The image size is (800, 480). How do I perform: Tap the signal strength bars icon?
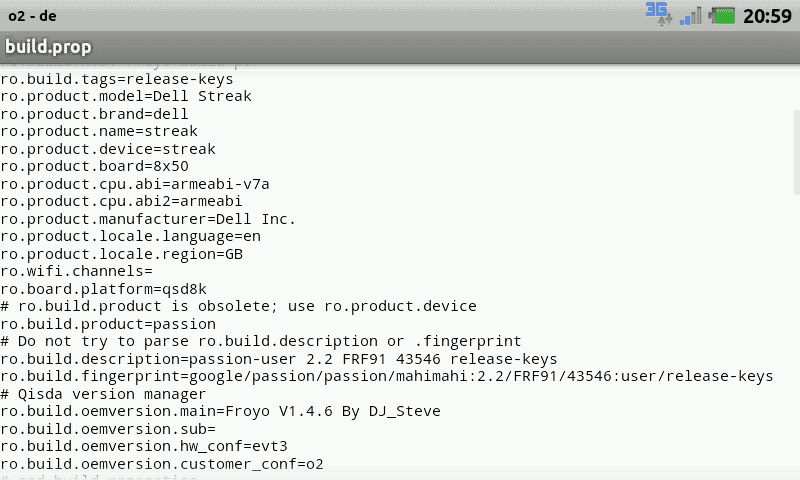point(691,16)
